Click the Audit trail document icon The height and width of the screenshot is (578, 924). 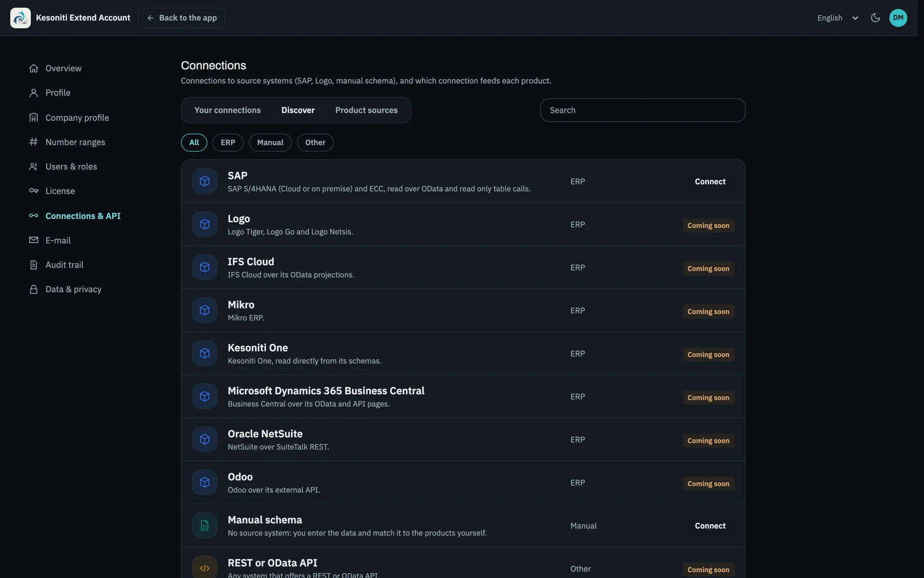point(34,265)
